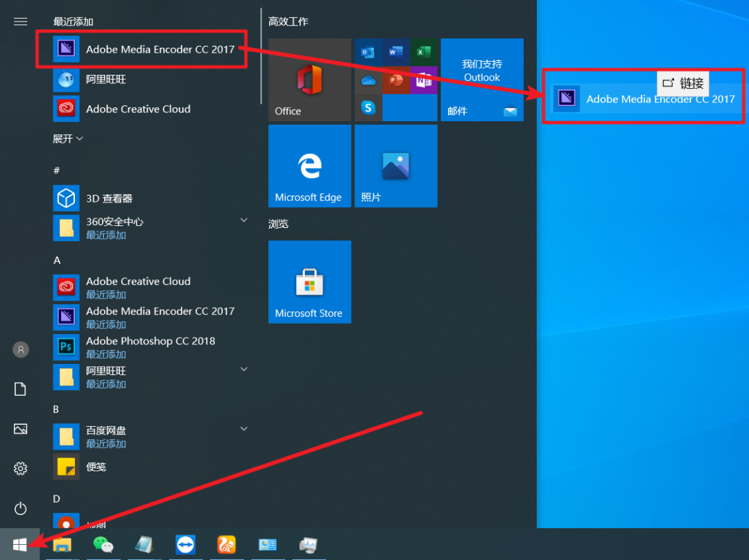Screen dimensions: 749x560
Task: Open the 阿里旺旺 folder under section A
Action: pos(150,376)
